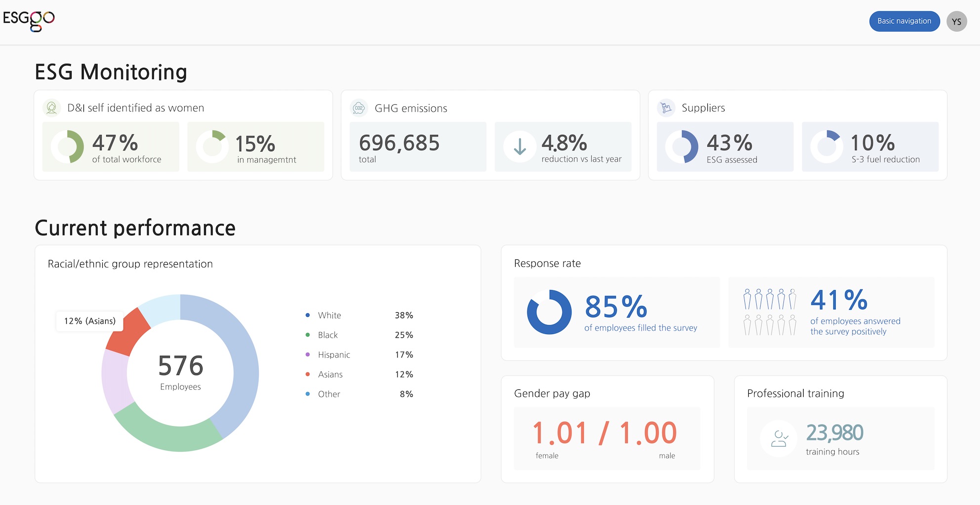Click D&I self identified as women title
The width and height of the screenshot is (980, 505).
coord(136,108)
